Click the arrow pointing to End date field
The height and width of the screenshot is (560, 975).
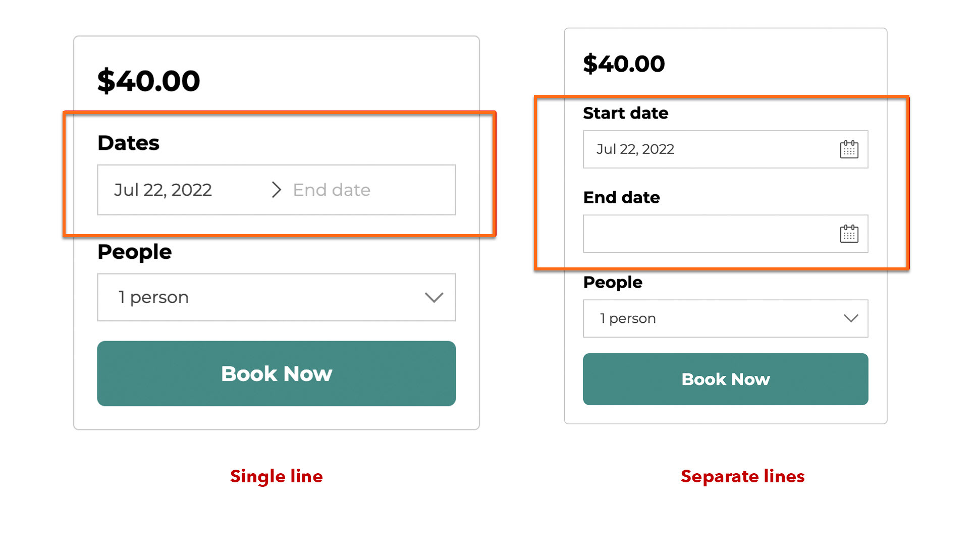click(276, 190)
